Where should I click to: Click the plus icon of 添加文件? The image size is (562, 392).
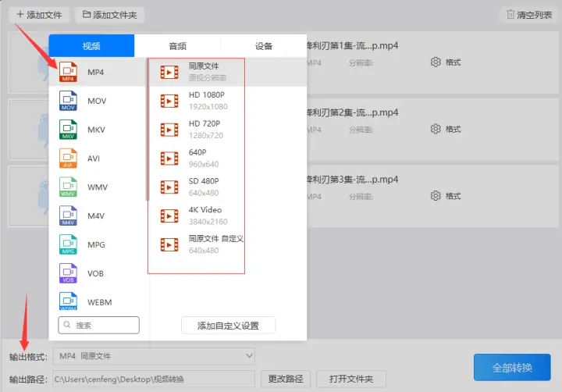(20, 14)
